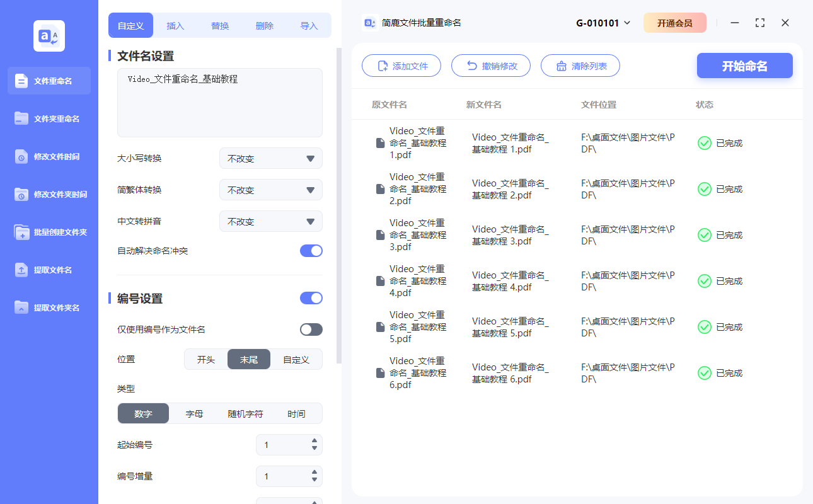Select 提取文件夹名 in the sidebar

point(49,307)
